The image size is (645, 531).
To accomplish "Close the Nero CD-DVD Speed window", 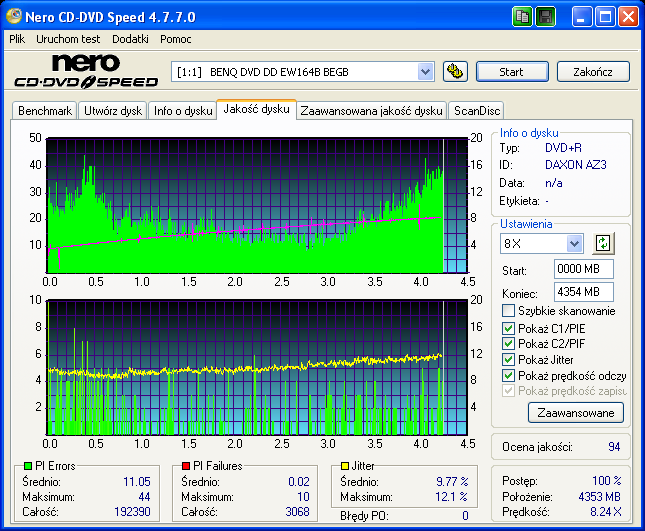I will coord(629,17).
